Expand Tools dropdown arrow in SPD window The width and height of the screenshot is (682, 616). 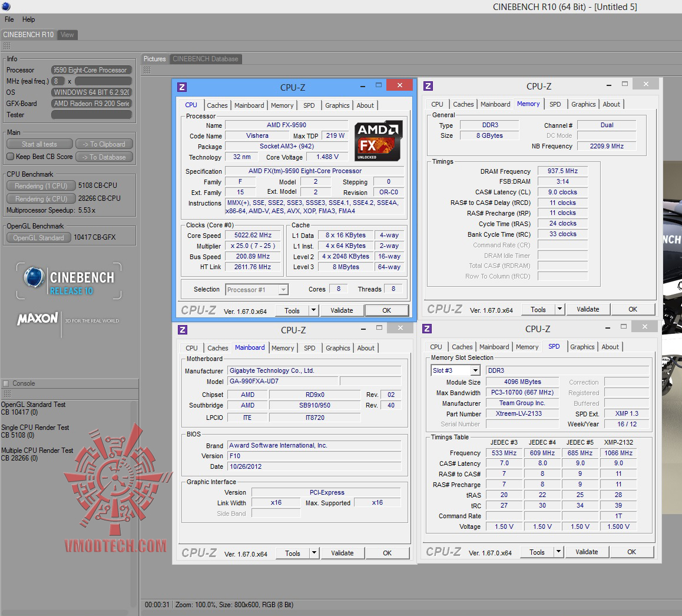pyautogui.click(x=558, y=552)
